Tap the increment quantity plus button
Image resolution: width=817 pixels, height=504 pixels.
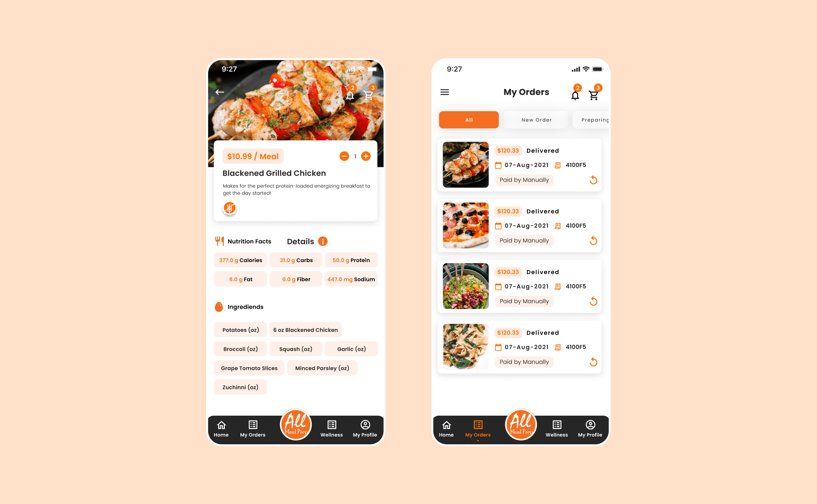click(x=366, y=156)
